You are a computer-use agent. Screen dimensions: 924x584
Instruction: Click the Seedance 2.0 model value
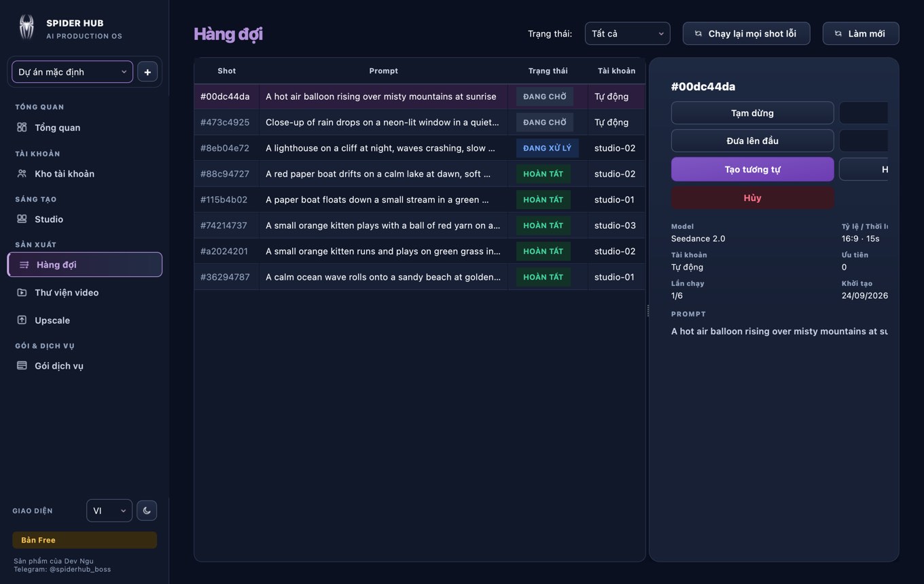[698, 238]
